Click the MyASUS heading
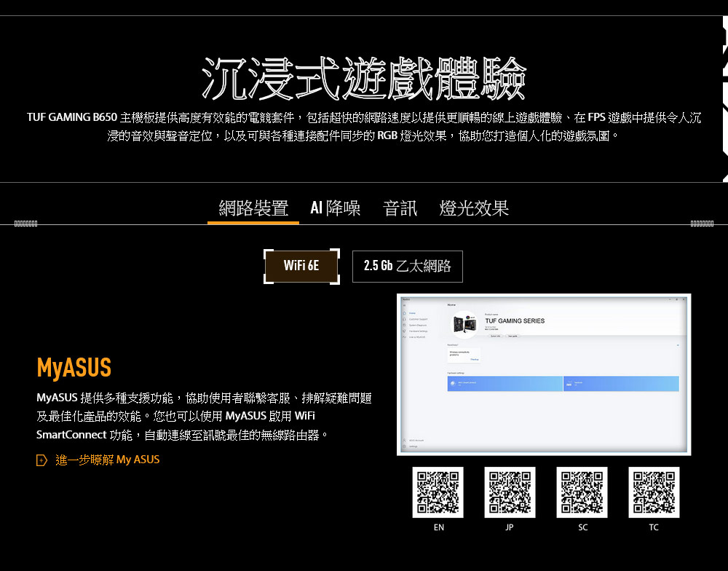 point(74,368)
